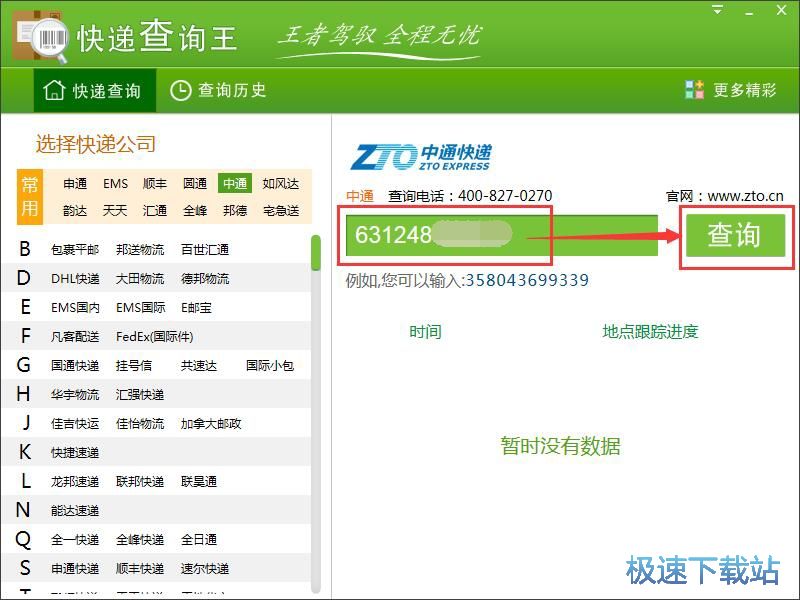Choose 能达速递 under N
Viewport: 800px width, 600px height.
tap(75, 511)
